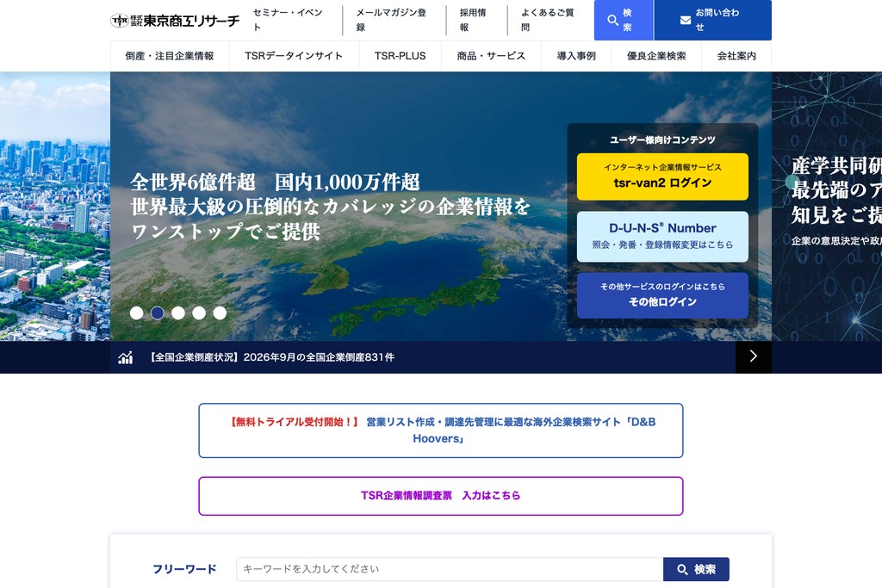Open the D&B Hoovers free trial banner

(441, 430)
